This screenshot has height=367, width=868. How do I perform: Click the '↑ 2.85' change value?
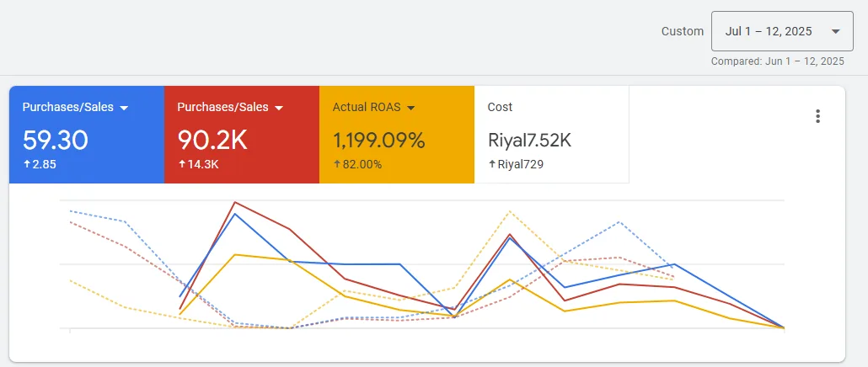point(40,164)
